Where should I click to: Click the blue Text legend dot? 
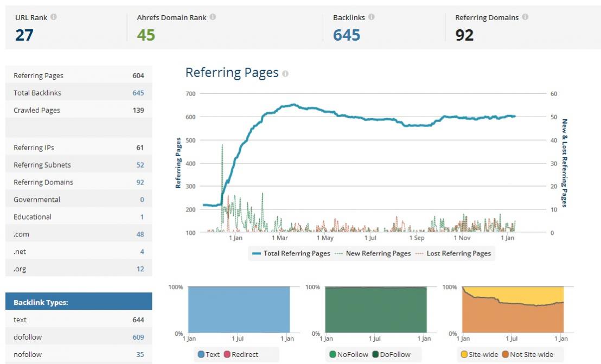pyautogui.click(x=201, y=354)
